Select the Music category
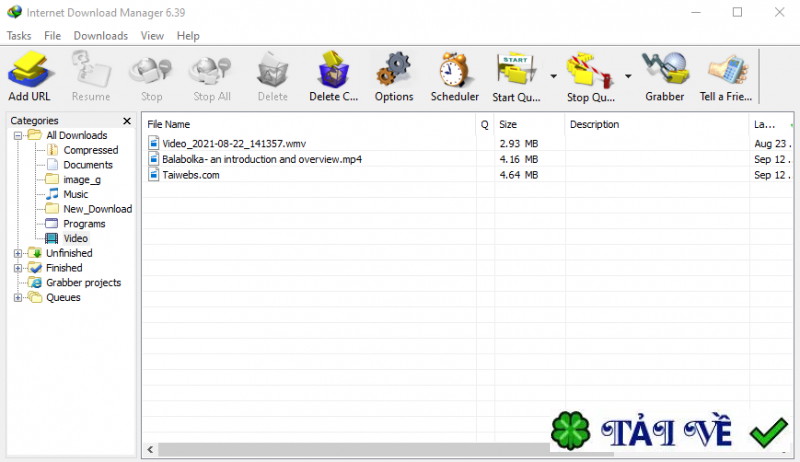This screenshot has height=462, width=800. [x=76, y=194]
